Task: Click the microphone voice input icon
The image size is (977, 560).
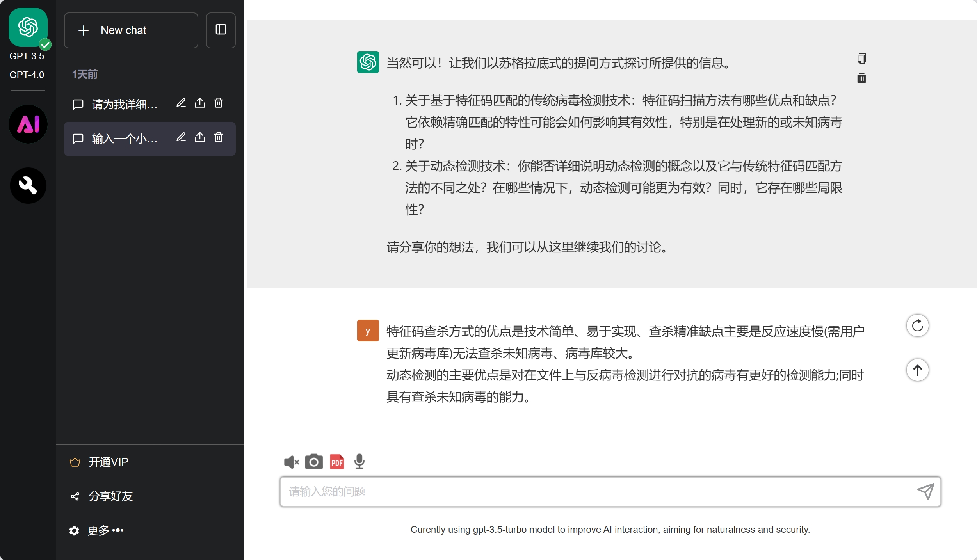Action: click(x=359, y=462)
